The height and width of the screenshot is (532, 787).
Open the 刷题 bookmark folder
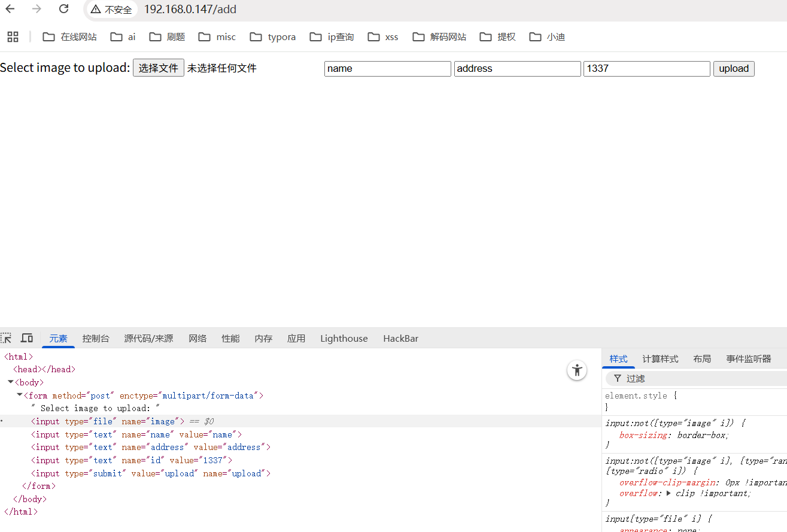[168, 37]
